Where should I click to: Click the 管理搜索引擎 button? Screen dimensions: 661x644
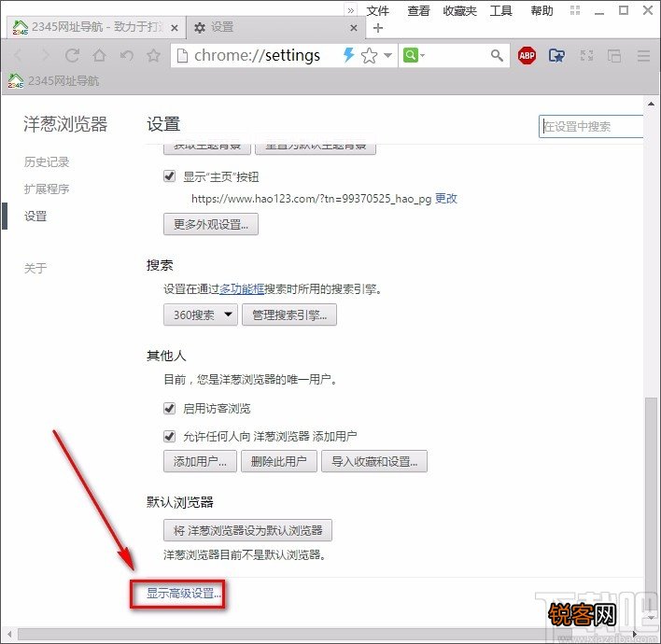tap(289, 315)
